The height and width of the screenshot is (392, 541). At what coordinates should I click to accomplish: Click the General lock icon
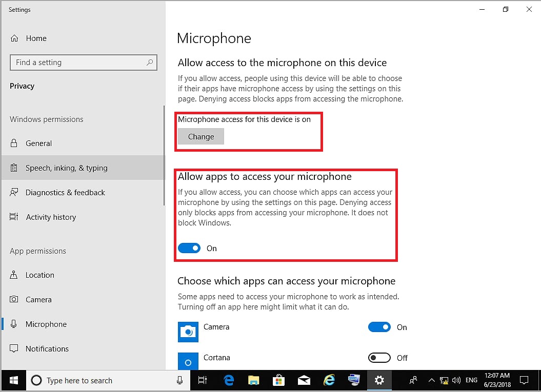14,143
